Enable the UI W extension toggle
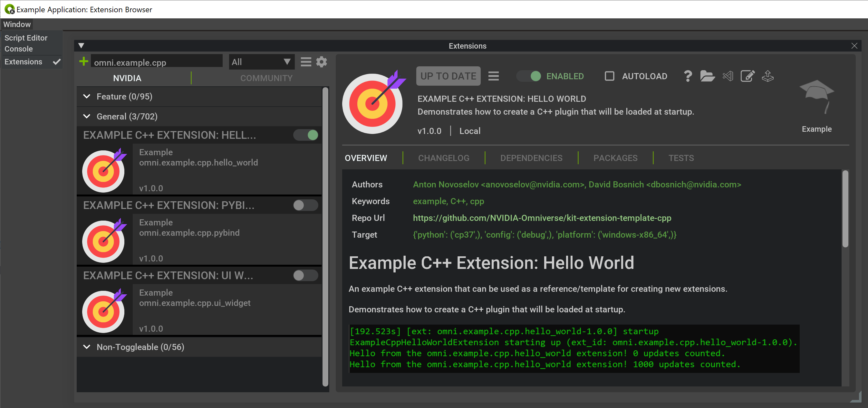Viewport: 868px width, 408px height. (x=306, y=276)
